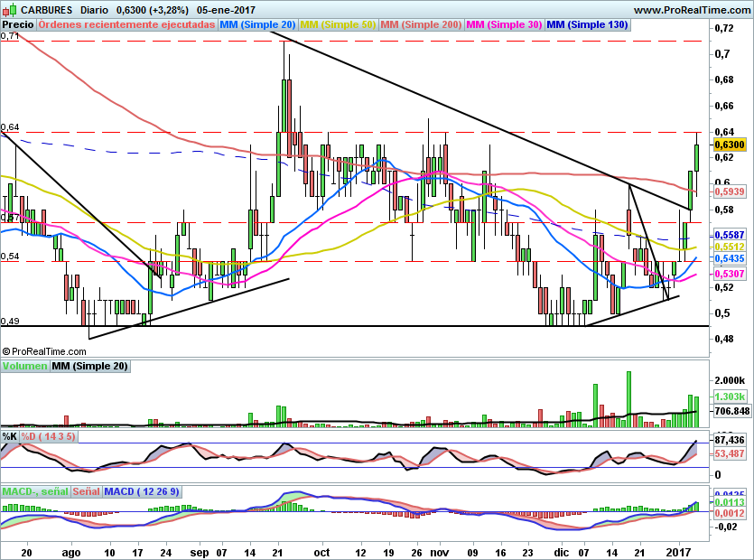Click the www.ProRealTime.com link
Screen dimensions: 754x560
click(692, 10)
